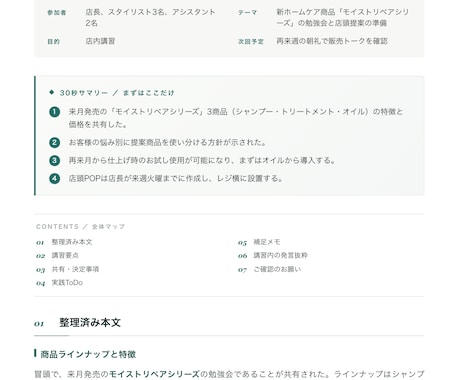Open contents link 07 ご確認のお願い

pyautogui.click(x=269, y=269)
